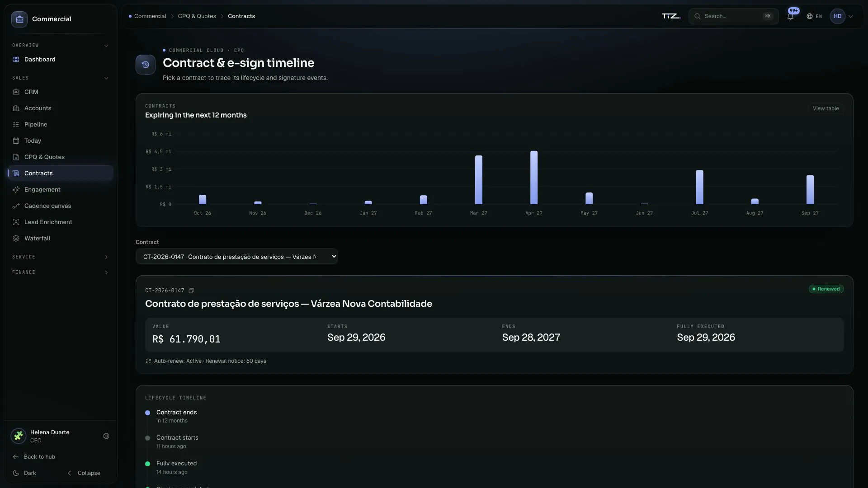868x488 pixels.
Task: Open CRM from the Sales menu
Action: (60, 92)
